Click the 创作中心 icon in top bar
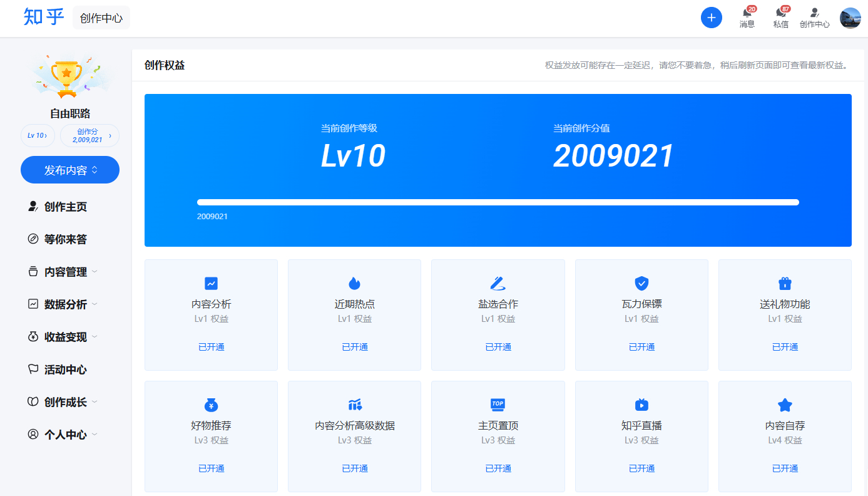Viewport: 868px width, 496px height. coord(814,13)
